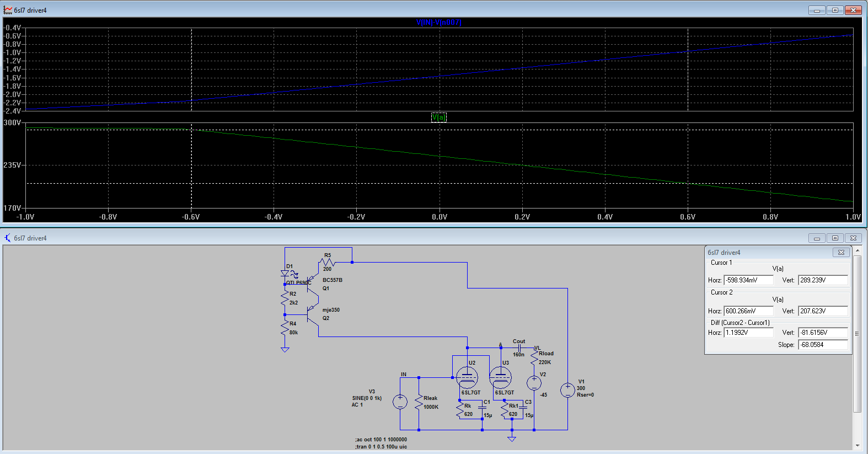This screenshot has width=868, height=454.
Task: Click the R5 200 ohm resistor symbol
Action: pos(327,262)
